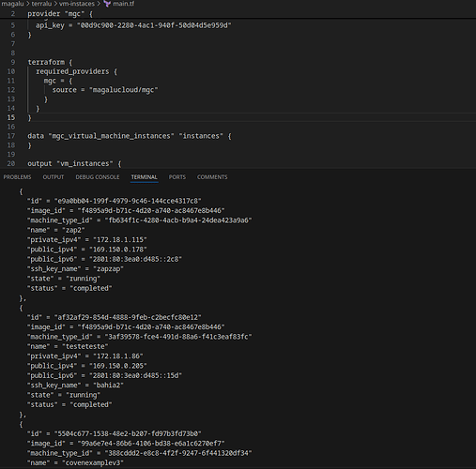Place cursor on the api_key value string
The height and width of the screenshot is (469, 476).
(154, 25)
